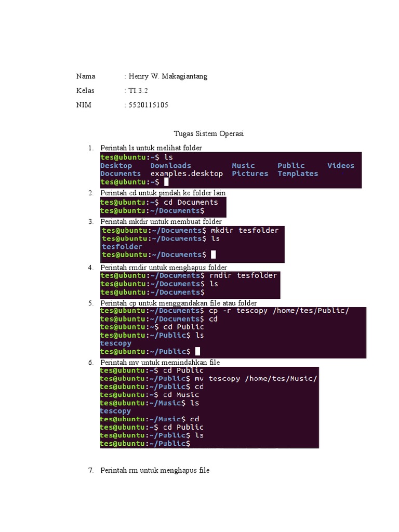This screenshot has height=532, width=399.
Task: Click 'Public' in the first ls output
Action: coord(291,166)
